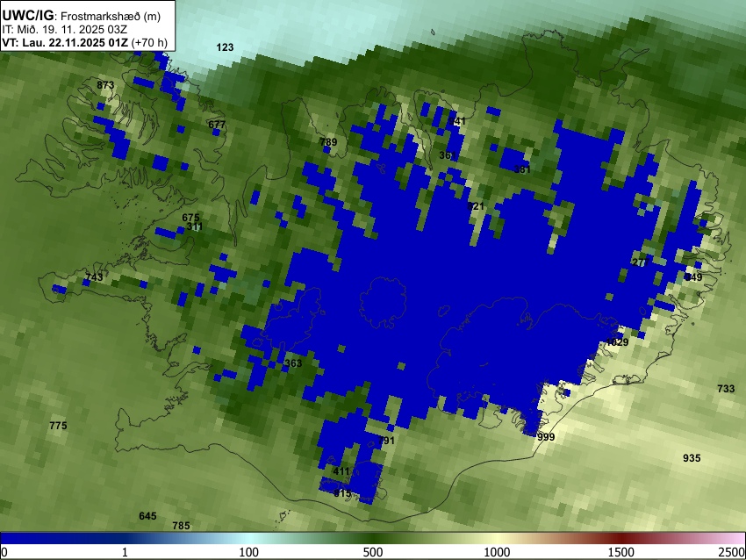The image size is (746, 560).
Task: Click the 733 offshore value
Action: (x=726, y=389)
